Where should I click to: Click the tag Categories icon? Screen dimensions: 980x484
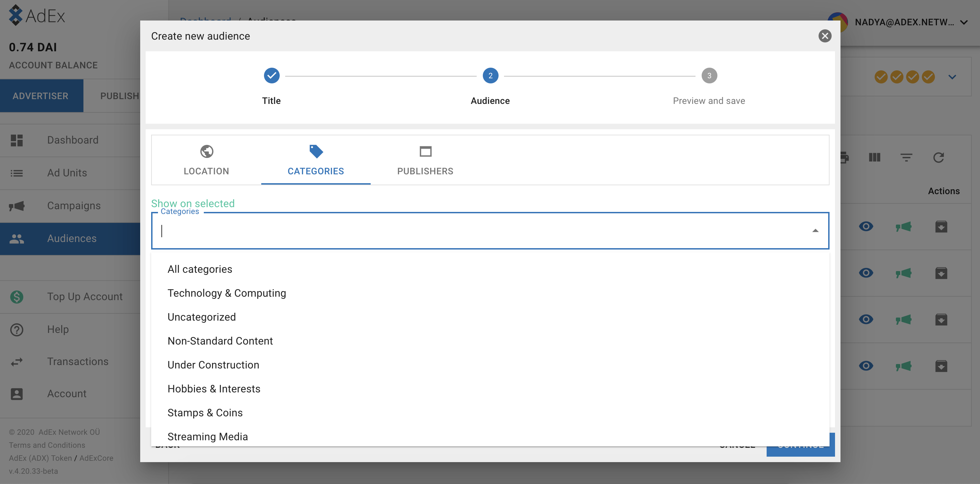click(x=316, y=151)
